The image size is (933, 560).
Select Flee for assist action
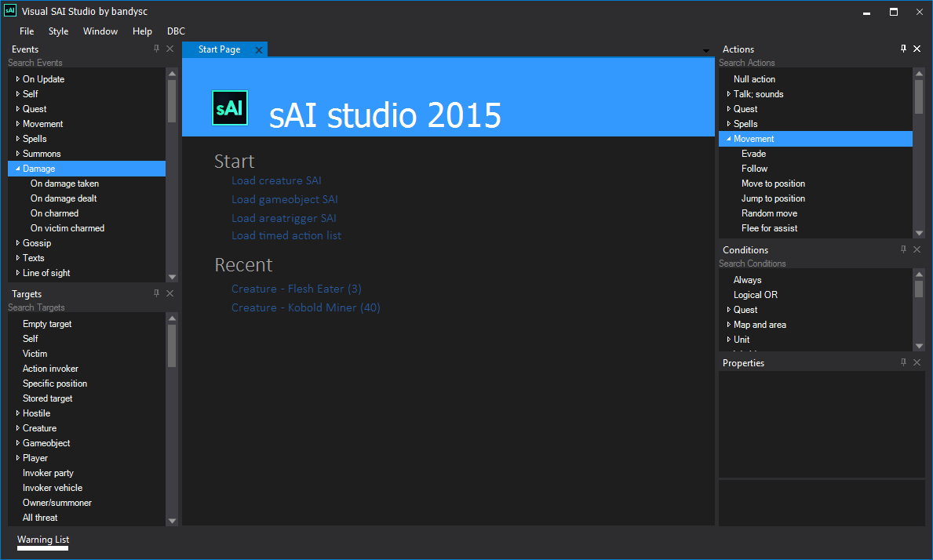769,227
